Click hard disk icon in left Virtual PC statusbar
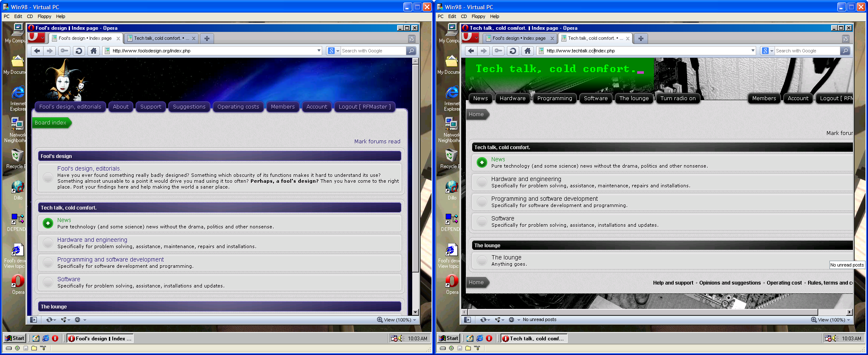The width and height of the screenshot is (868, 355). pyautogui.click(x=9, y=348)
